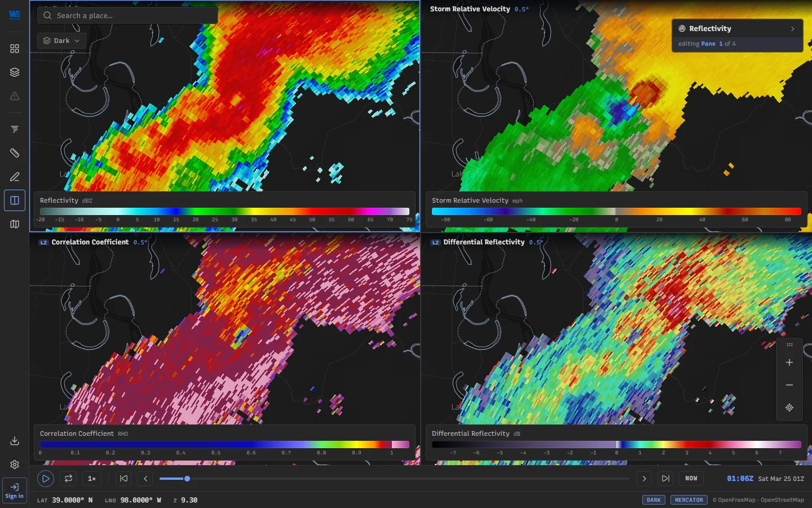Screen dimensions: 812x508
Task: Click the Search a place field
Action: [127, 15]
